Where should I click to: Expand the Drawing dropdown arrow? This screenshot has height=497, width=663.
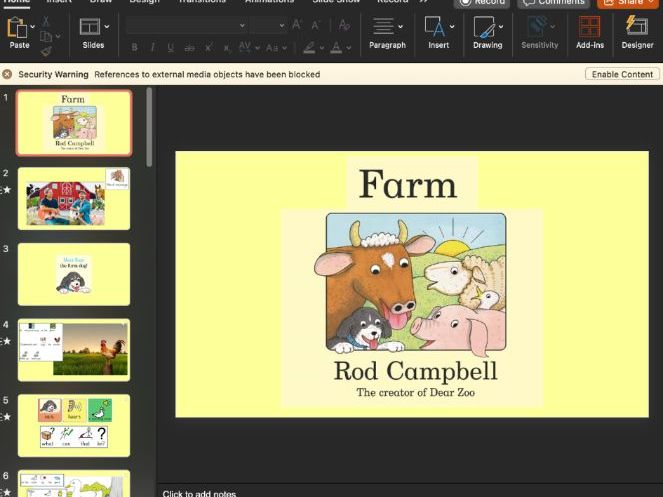point(501,27)
